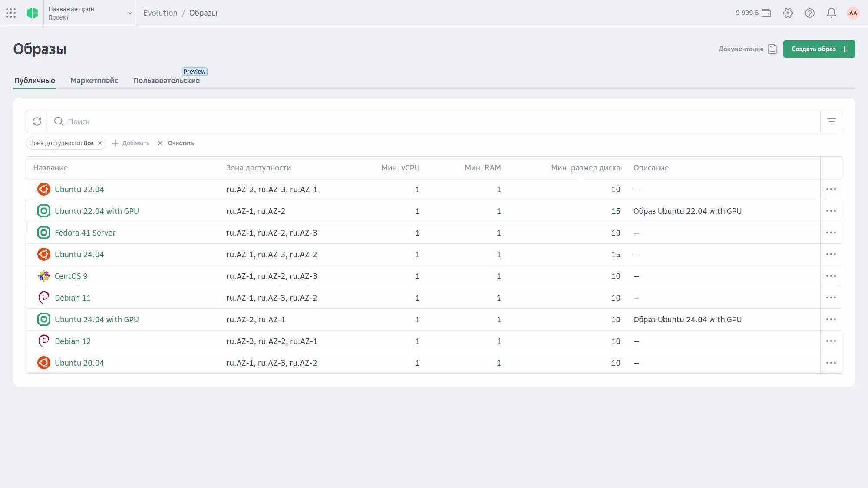Open the apps grid menu icon

pos(11,13)
